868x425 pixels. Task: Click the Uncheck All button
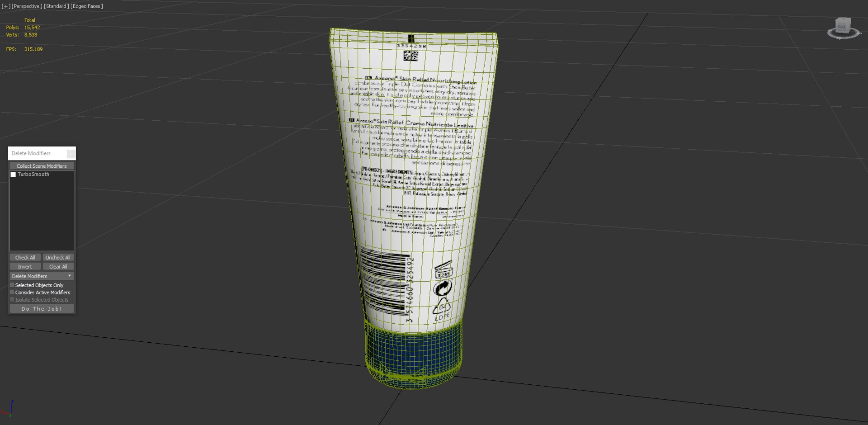(x=58, y=258)
